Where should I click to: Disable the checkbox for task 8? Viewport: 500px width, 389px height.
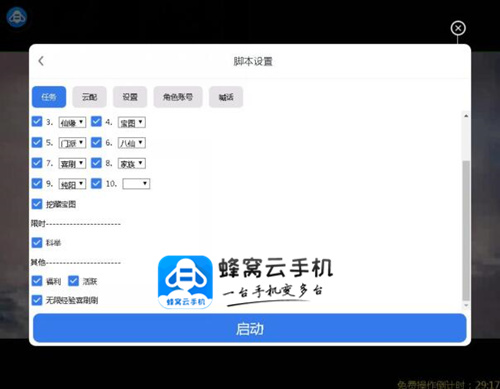(x=96, y=163)
